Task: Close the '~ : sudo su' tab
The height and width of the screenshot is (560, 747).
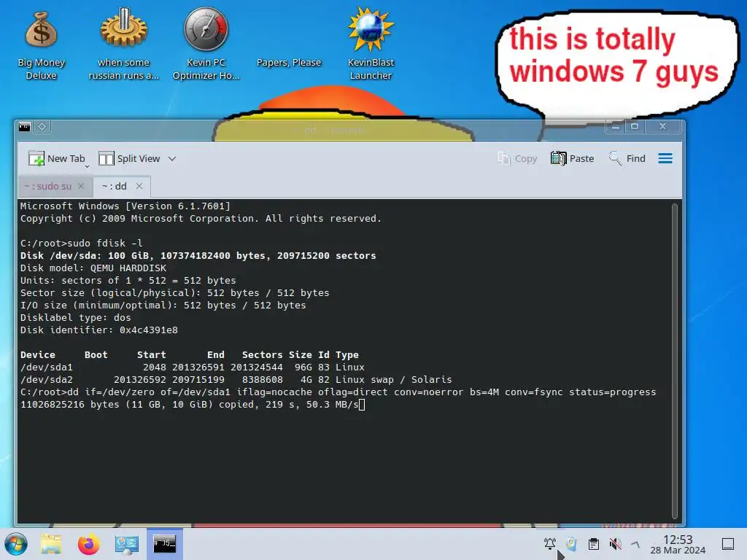Action: (81, 186)
